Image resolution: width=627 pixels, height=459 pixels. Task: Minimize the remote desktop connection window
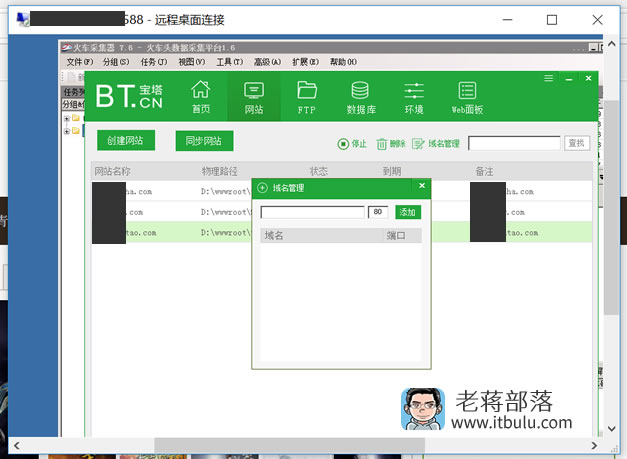pyautogui.click(x=507, y=20)
